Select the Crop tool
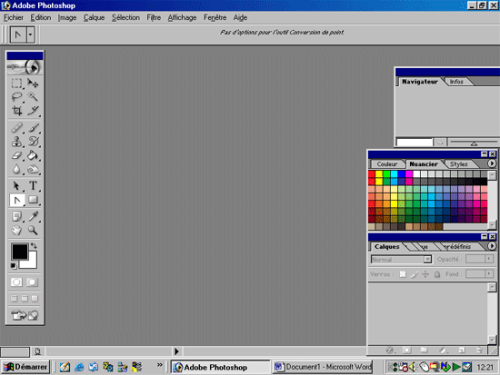Image resolution: width=500 pixels, height=375 pixels. (x=17, y=111)
